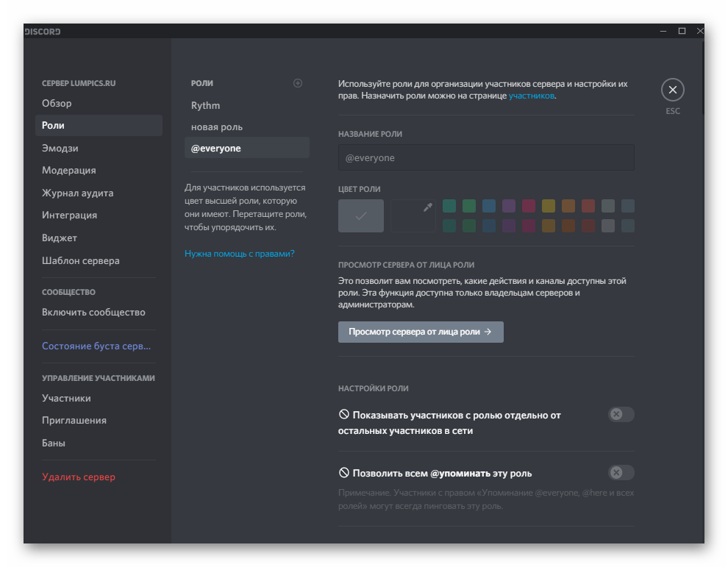
Task: Click Удалить сервер
Action: tap(78, 477)
